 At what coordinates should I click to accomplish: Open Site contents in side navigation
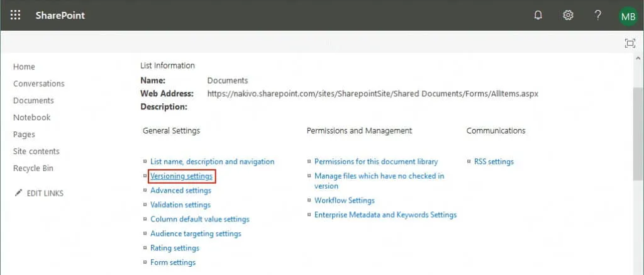pos(36,152)
